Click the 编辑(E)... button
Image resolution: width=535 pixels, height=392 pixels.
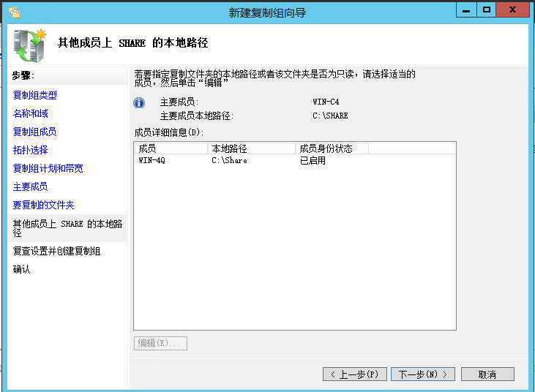pos(160,343)
